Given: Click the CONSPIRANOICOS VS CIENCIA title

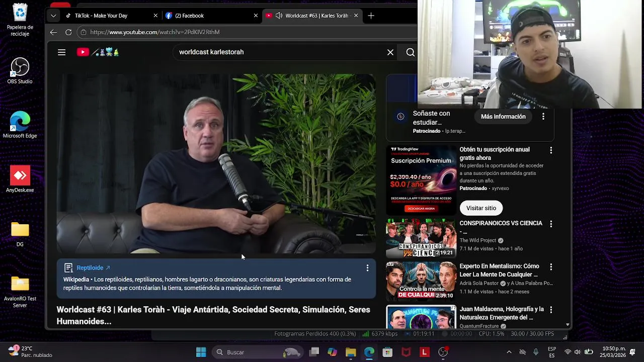Looking at the screenshot, I should pos(501,227).
